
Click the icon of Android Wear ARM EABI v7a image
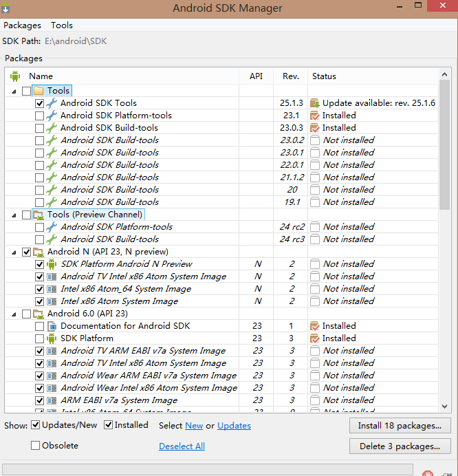coord(52,376)
